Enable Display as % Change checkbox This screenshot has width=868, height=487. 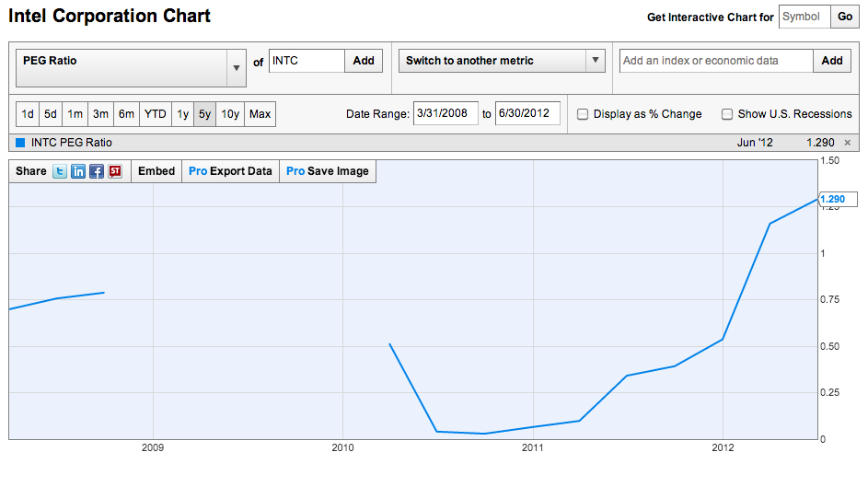(583, 114)
